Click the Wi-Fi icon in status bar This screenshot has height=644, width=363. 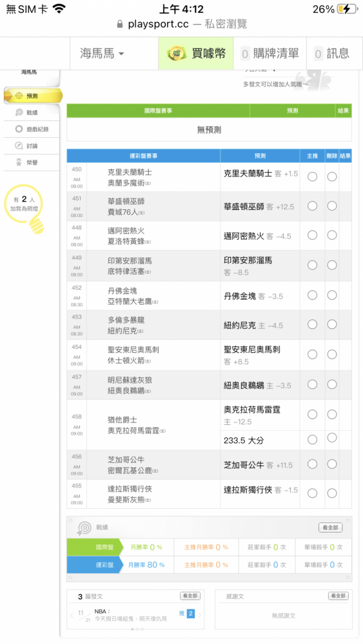(x=59, y=9)
